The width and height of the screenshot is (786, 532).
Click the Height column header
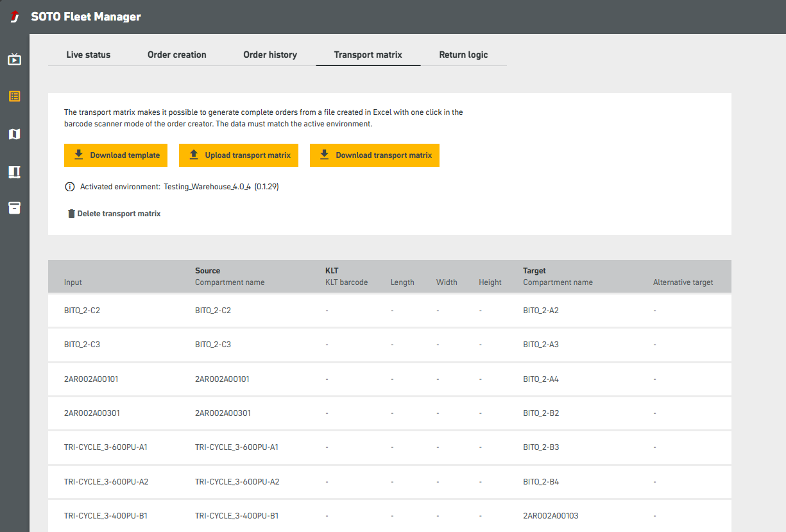490,282
